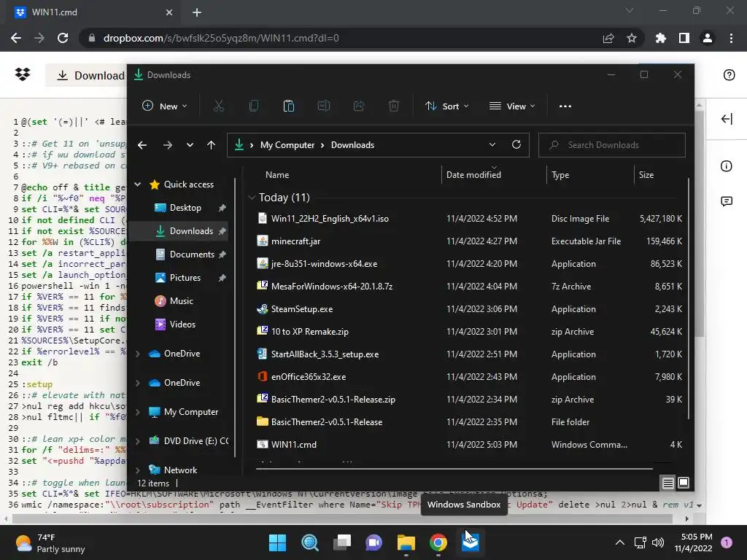Collapse the Quick access tree node
This screenshot has width=747, height=560.
click(x=138, y=184)
